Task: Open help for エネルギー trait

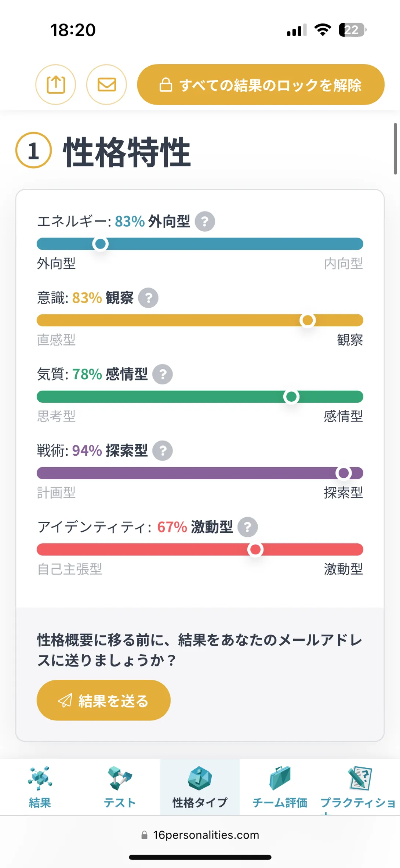Action: click(x=205, y=221)
